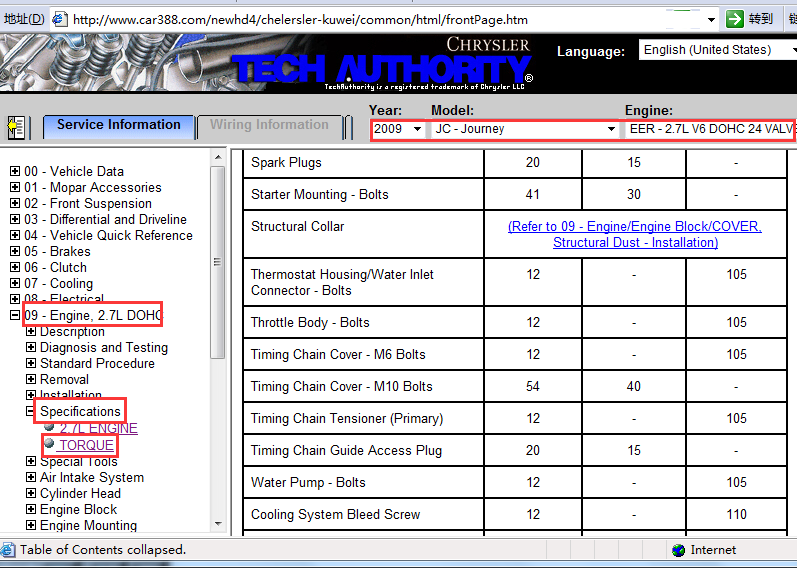797x568 pixels.
Task: Open the Language dropdown
Action: pyautogui.click(x=717, y=50)
